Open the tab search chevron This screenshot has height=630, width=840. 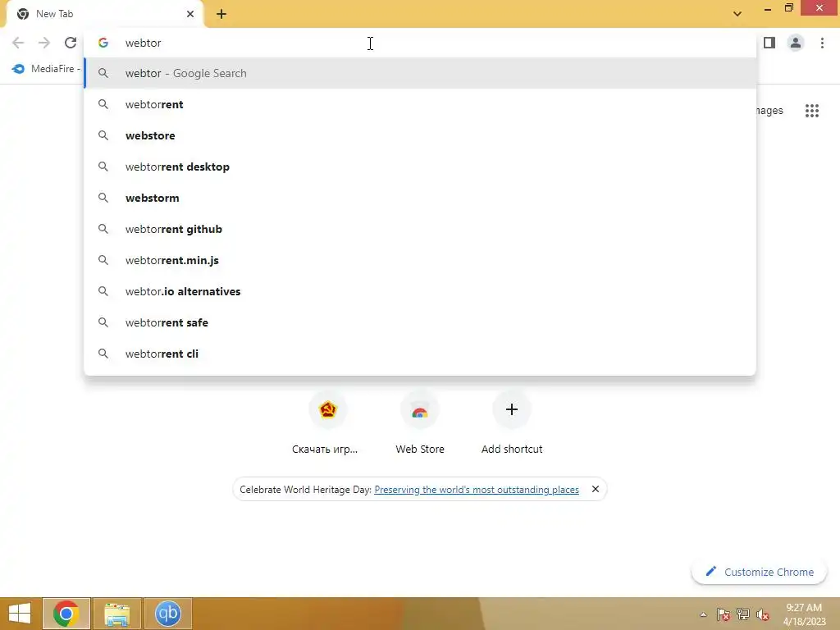pos(737,14)
